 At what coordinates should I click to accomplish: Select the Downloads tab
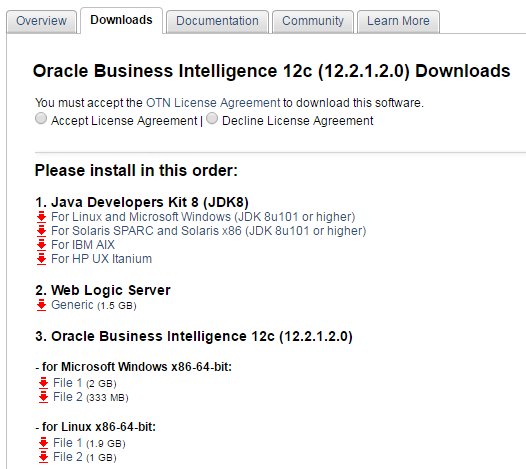click(x=121, y=20)
